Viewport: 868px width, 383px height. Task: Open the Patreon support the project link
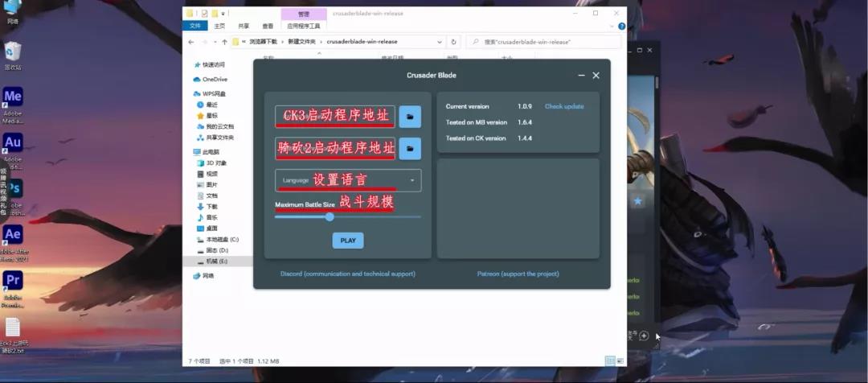(518, 274)
